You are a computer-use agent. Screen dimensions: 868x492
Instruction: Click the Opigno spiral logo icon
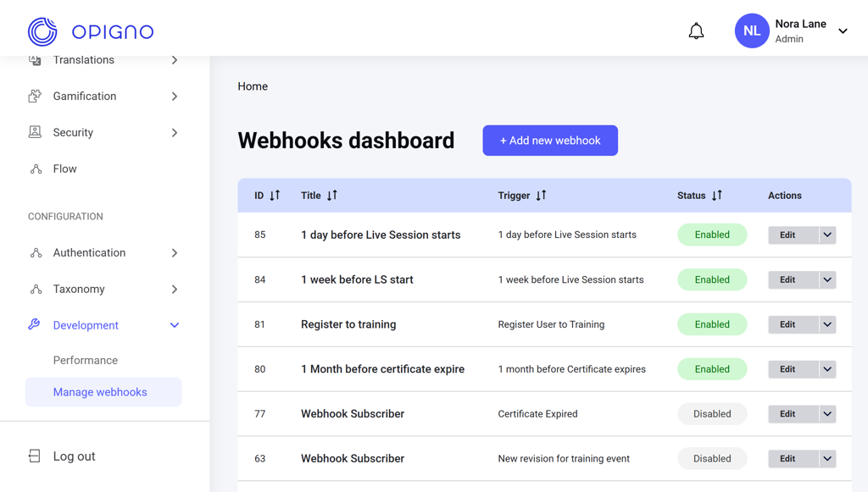click(42, 31)
